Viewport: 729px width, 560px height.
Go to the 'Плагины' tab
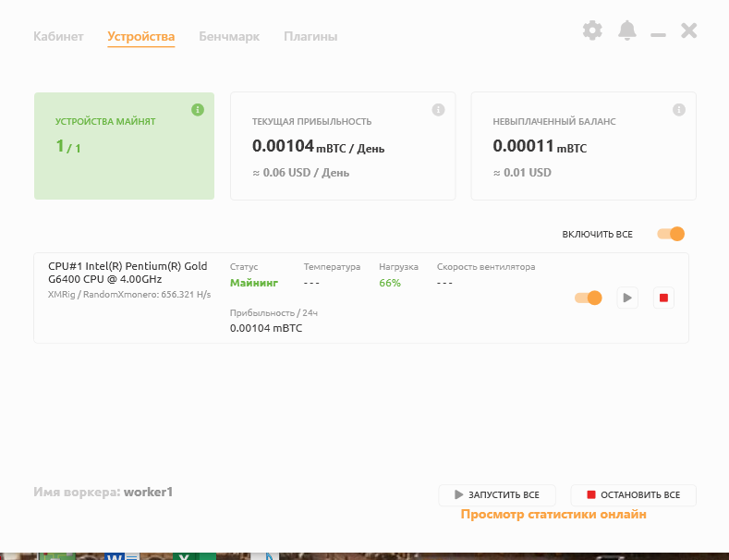click(x=310, y=36)
